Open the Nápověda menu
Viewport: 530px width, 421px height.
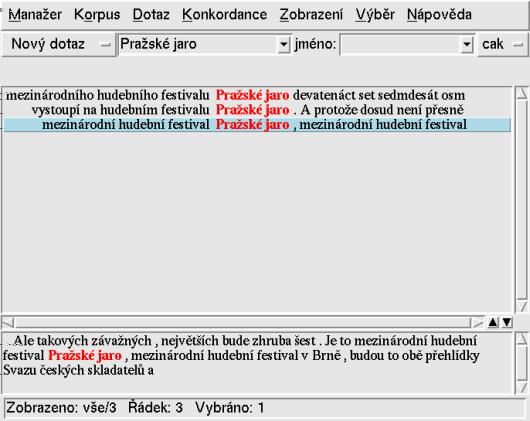coord(439,15)
